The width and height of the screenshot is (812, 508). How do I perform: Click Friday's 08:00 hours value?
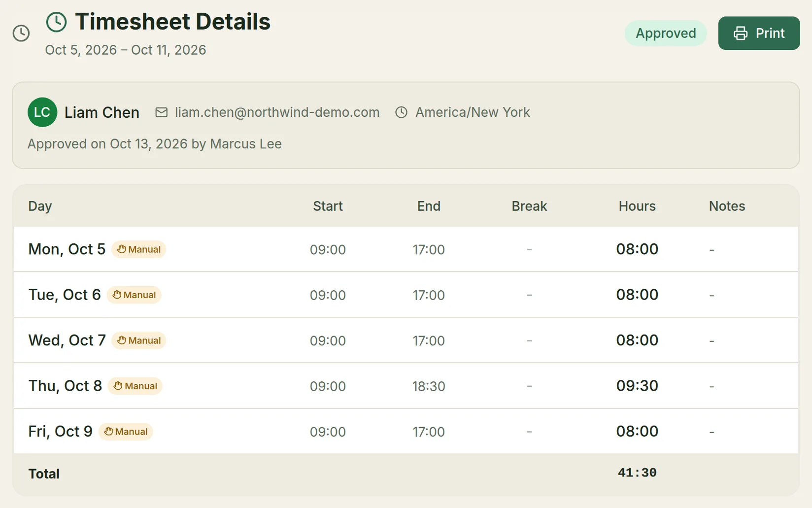coord(637,432)
